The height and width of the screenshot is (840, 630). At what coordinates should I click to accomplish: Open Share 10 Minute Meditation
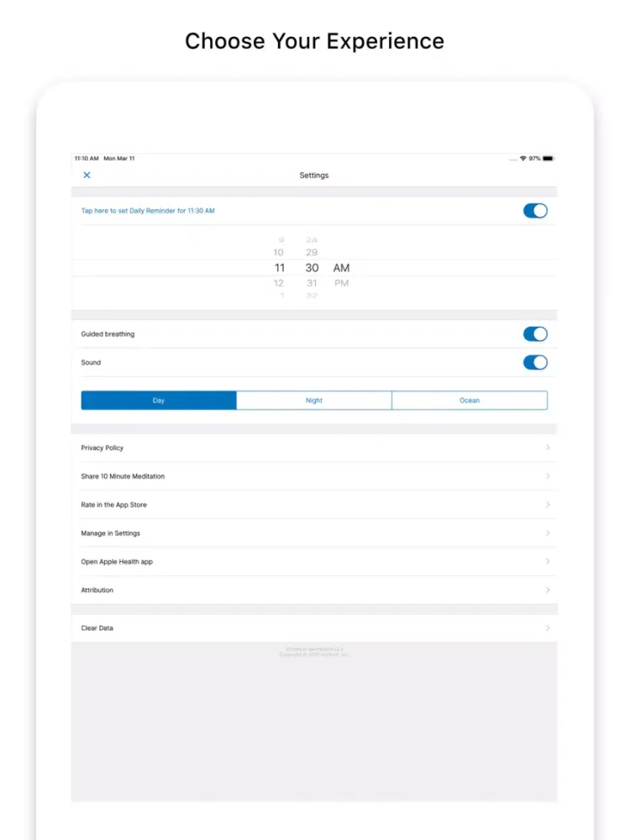314,475
